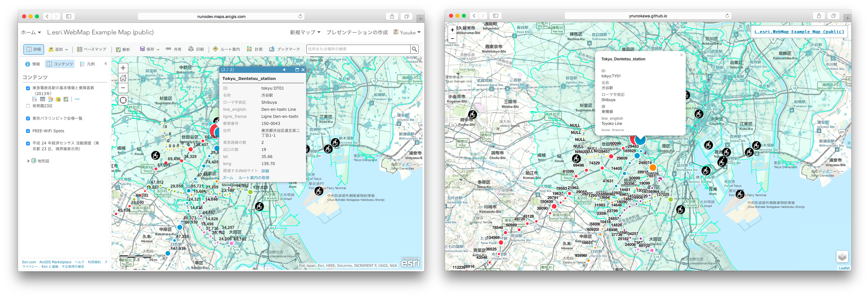The height and width of the screenshot is (297, 868).
Task: Click プレゼンテーションの作成 create presentation
Action: coord(357,32)
